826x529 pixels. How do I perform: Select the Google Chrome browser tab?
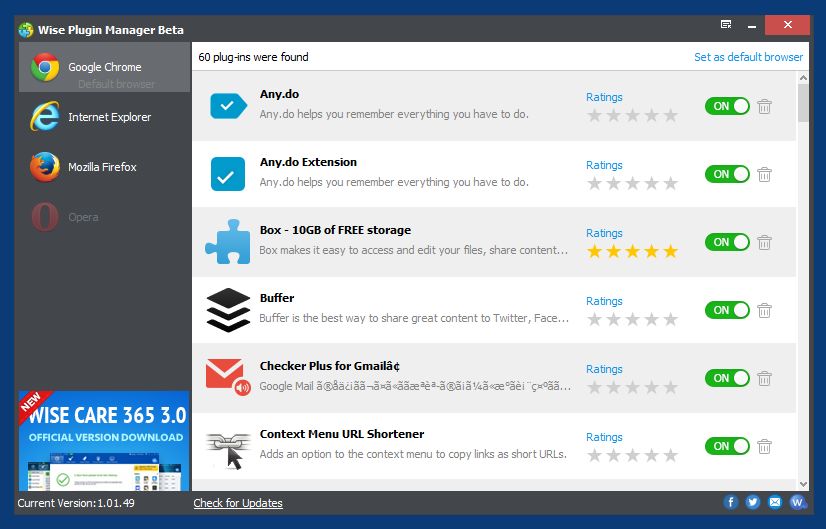click(x=104, y=67)
